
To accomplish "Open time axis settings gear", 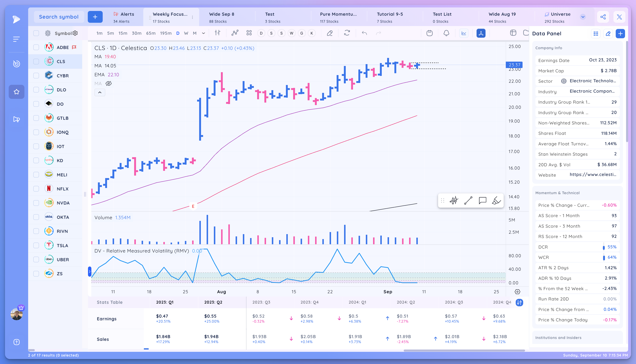I will pos(517,291).
